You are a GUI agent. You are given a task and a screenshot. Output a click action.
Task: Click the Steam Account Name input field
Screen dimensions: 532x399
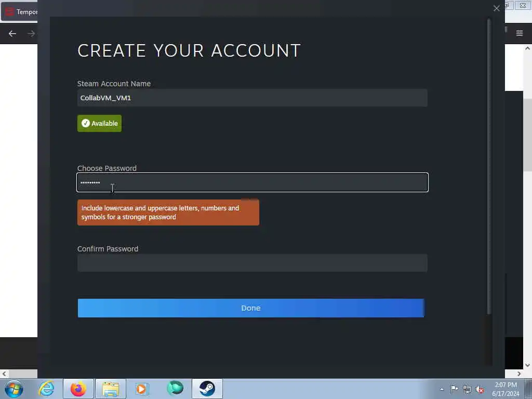[x=252, y=98]
